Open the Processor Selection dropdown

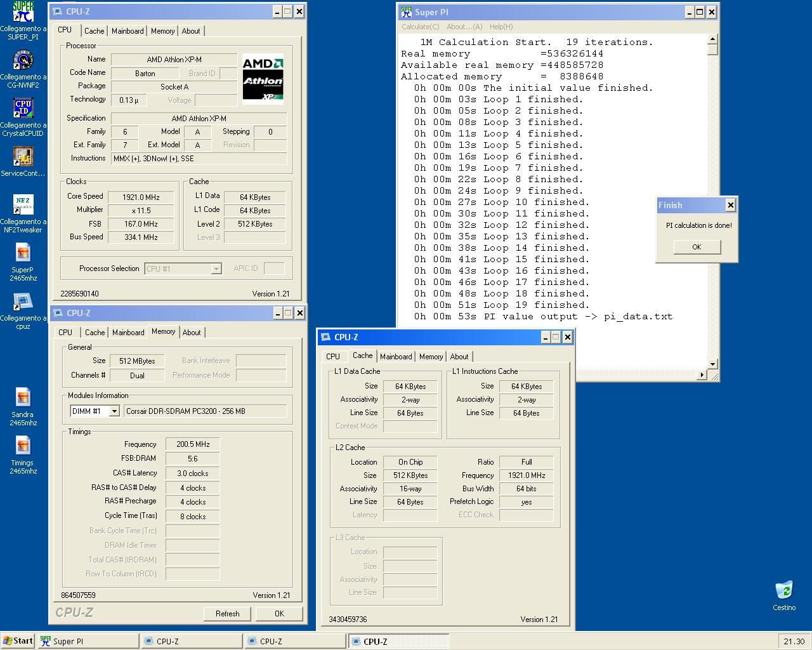(x=216, y=269)
